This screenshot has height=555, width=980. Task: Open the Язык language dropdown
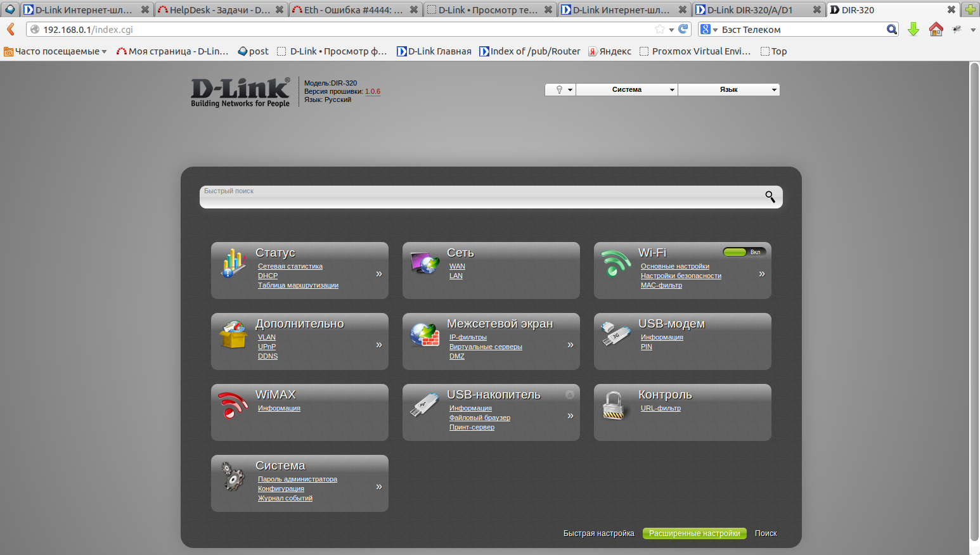click(x=729, y=90)
